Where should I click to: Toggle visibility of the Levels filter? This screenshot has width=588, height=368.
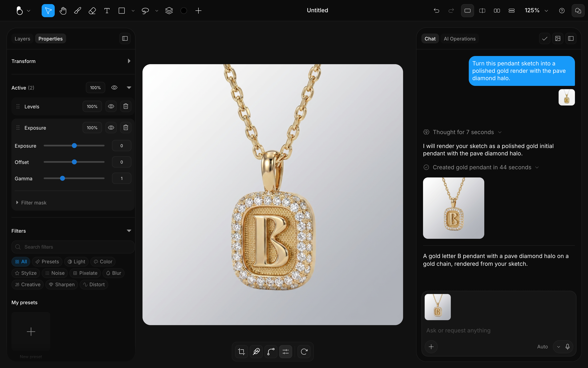pyautogui.click(x=111, y=106)
